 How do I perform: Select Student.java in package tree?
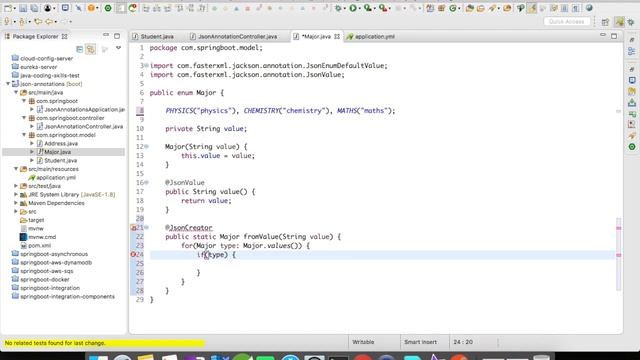pos(60,160)
